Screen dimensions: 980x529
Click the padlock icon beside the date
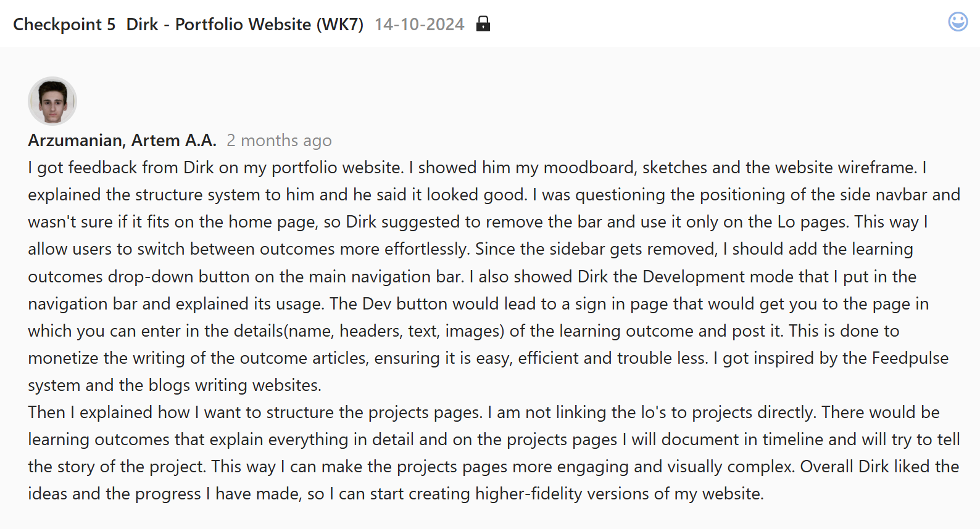click(483, 23)
